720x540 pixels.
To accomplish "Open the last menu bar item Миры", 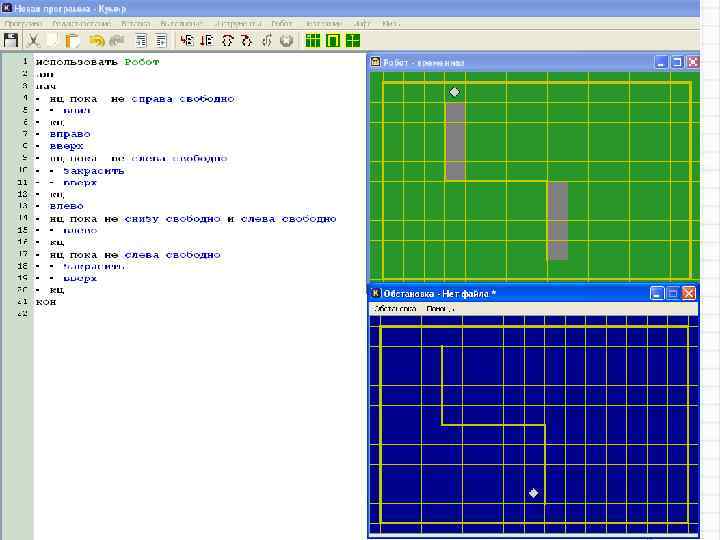I will (391, 23).
